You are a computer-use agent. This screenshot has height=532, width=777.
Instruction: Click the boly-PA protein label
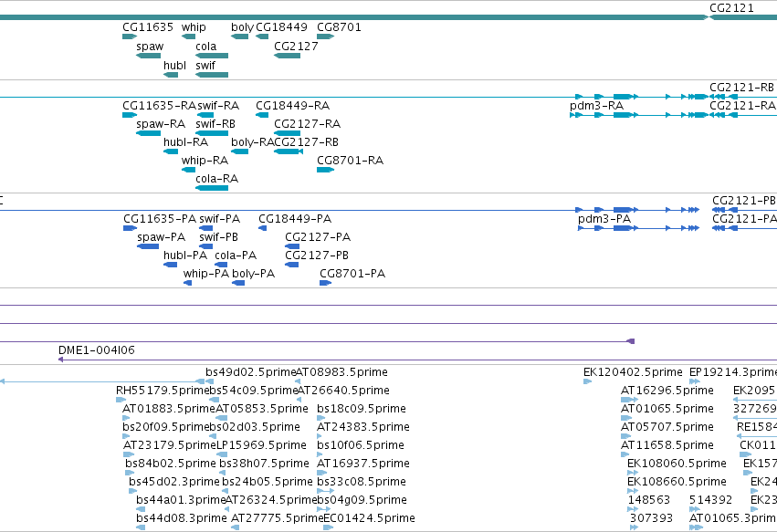point(253,274)
